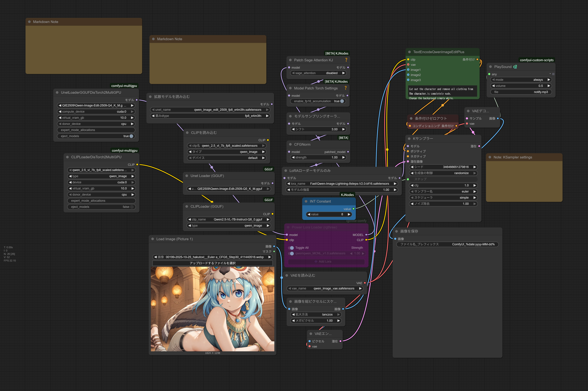Click the VAEを読み込む node title dot
This screenshot has width=588, height=391.
click(x=287, y=275)
